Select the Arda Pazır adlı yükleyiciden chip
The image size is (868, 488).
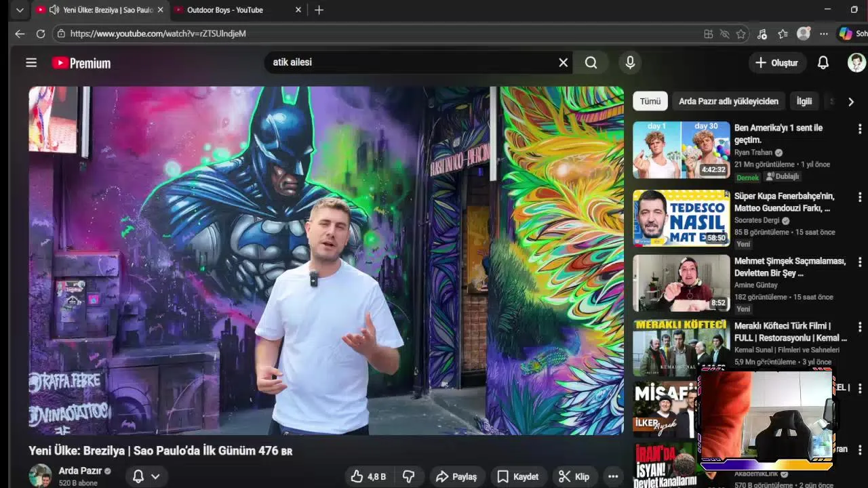pyautogui.click(x=728, y=101)
